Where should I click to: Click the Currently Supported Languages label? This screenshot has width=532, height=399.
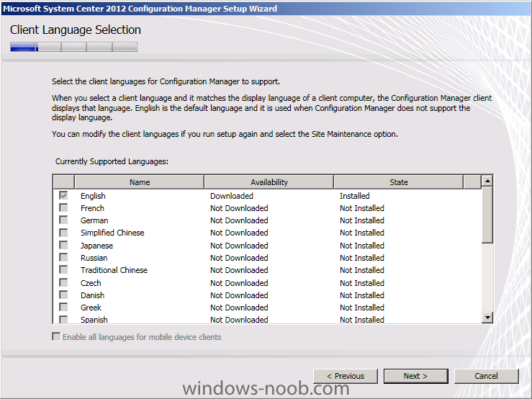(x=112, y=161)
